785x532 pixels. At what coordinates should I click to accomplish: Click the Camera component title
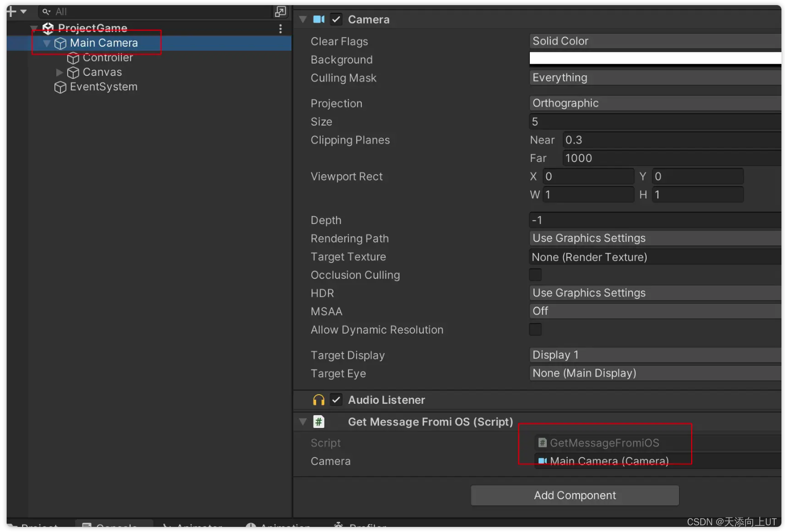pos(369,19)
